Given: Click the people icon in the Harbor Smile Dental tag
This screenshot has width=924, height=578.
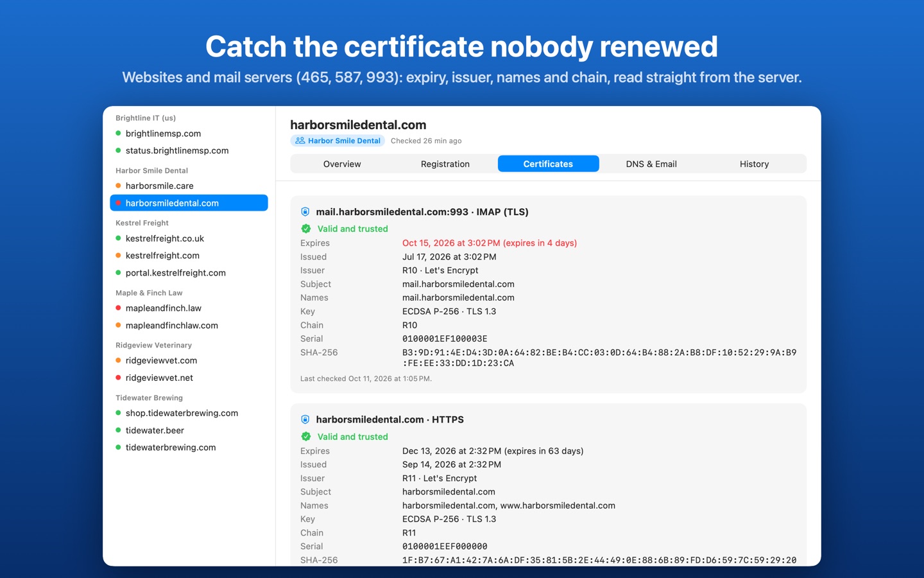Looking at the screenshot, I should [x=300, y=141].
